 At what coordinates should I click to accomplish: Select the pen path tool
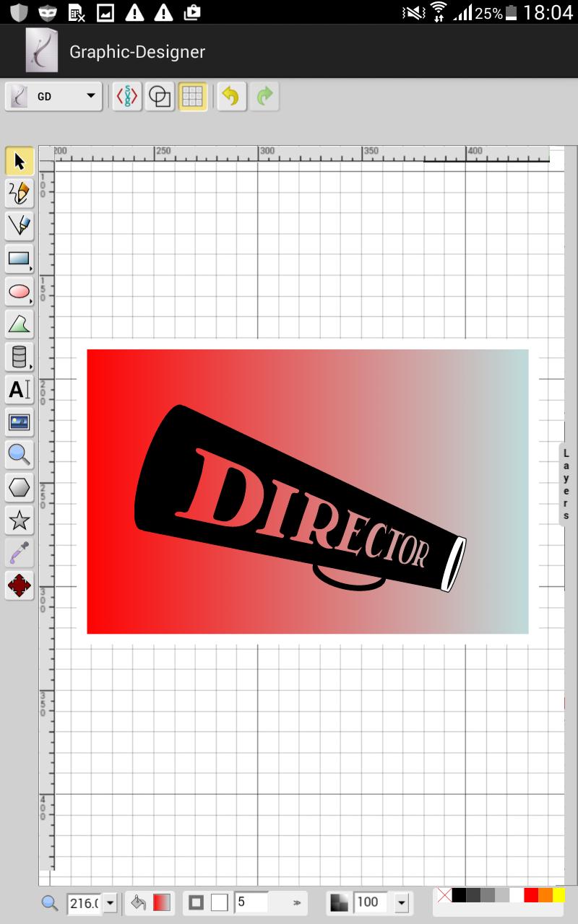coord(20,225)
